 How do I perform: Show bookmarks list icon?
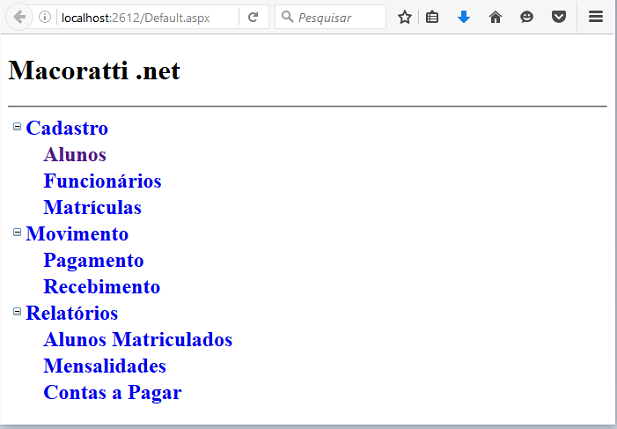pos(432,17)
